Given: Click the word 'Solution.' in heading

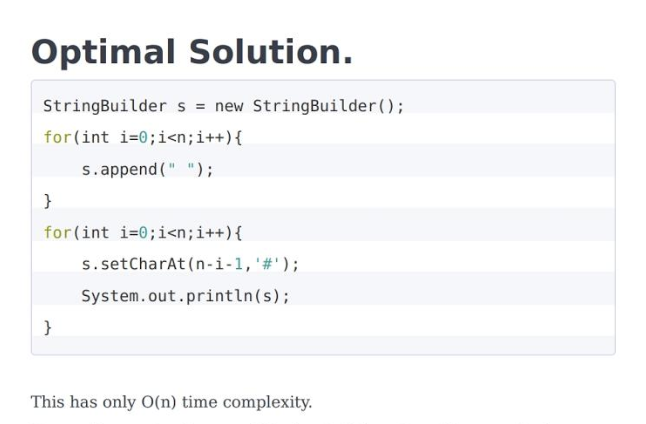Looking at the screenshot, I should point(271,52).
